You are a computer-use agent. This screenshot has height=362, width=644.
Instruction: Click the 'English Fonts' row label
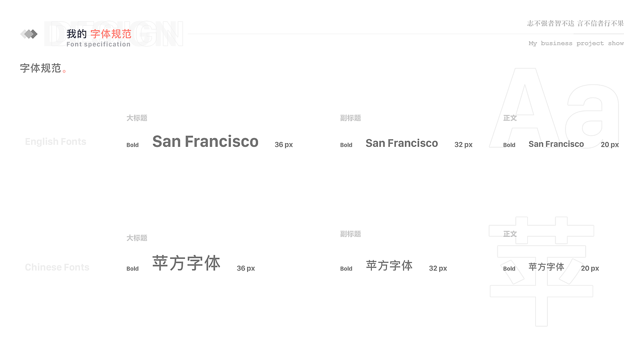(x=56, y=142)
